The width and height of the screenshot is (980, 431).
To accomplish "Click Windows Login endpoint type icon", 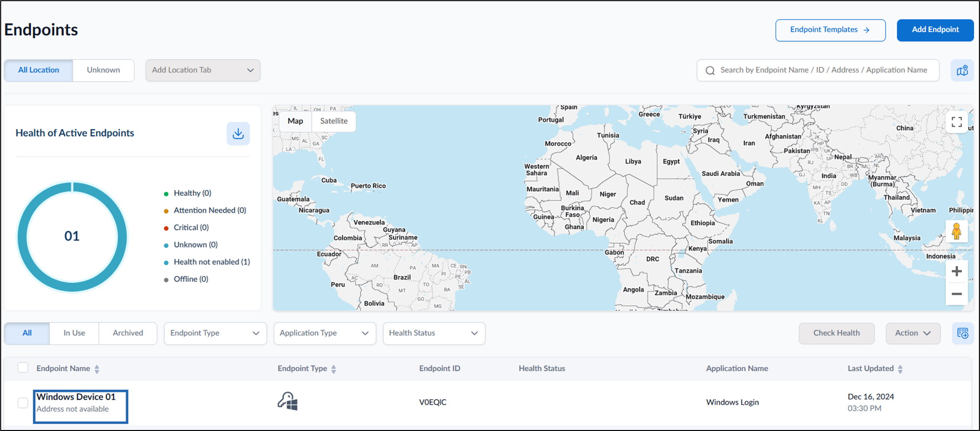I will 288,401.
